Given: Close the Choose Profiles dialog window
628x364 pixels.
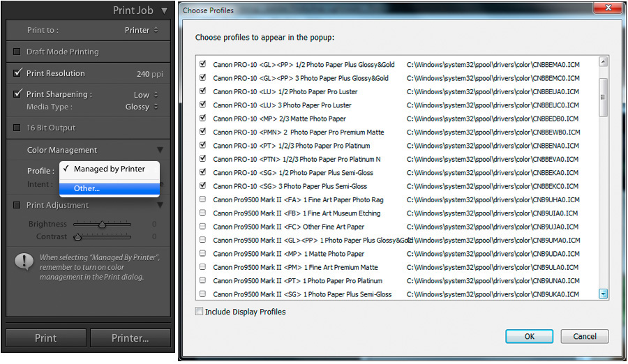Looking at the screenshot, I should (x=608, y=8).
